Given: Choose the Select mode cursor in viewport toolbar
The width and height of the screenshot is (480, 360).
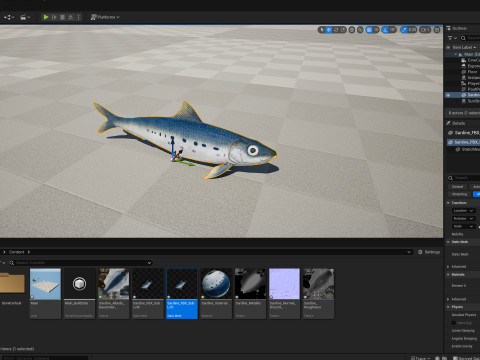Looking at the screenshot, I should pos(322,30).
